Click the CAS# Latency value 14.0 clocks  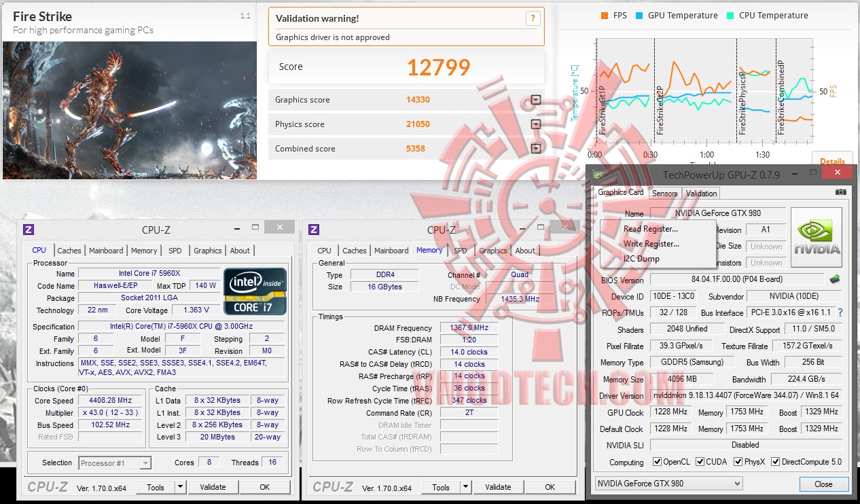pyautogui.click(x=469, y=352)
